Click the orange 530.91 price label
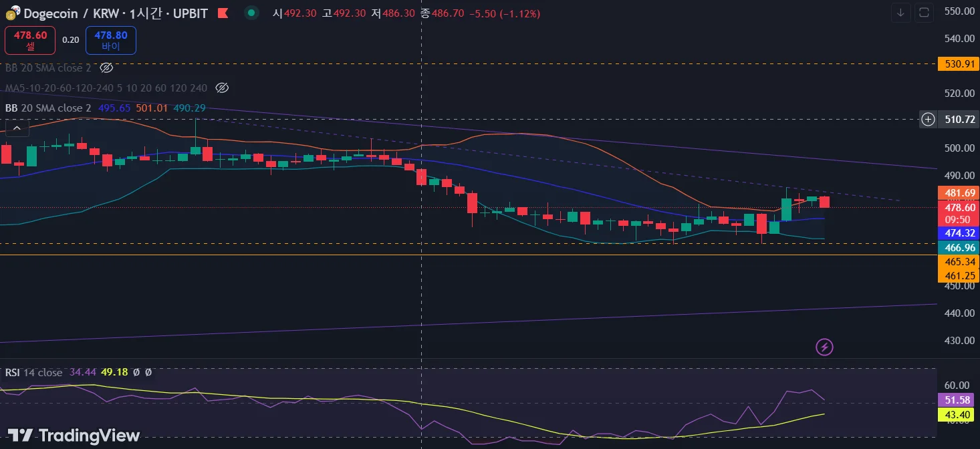Viewport: 980px width, 449px height. click(958, 64)
